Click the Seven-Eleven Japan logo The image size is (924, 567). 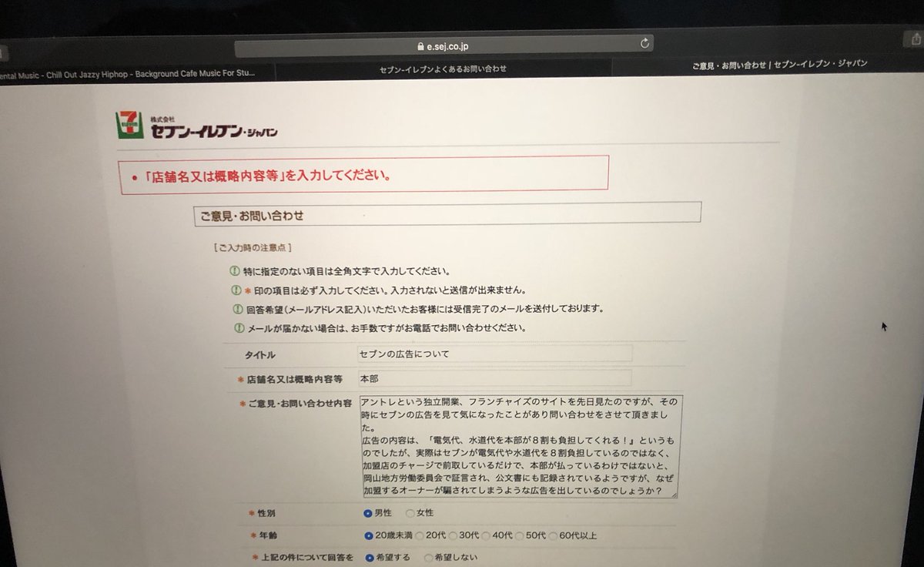point(196,126)
